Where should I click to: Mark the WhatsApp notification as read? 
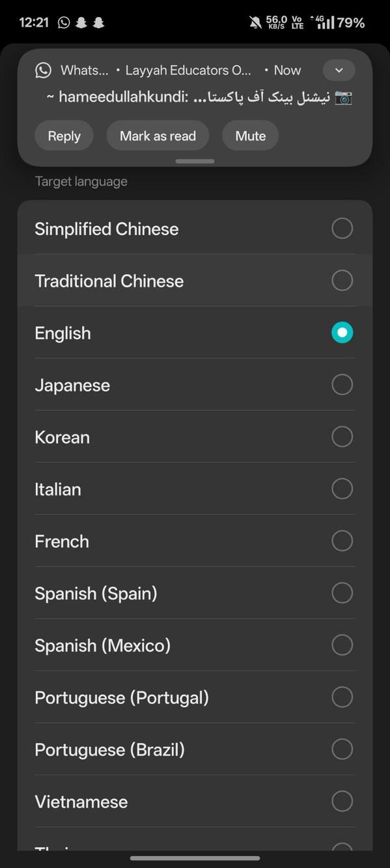pyautogui.click(x=158, y=135)
